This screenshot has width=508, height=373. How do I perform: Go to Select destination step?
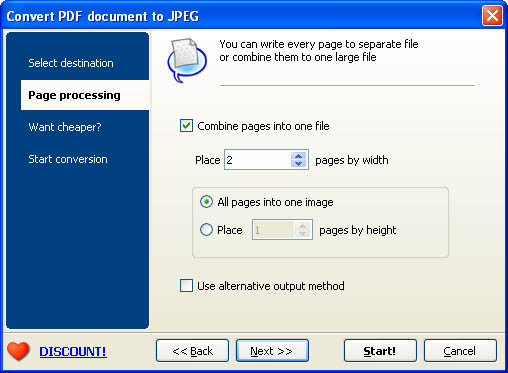point(71,63)
